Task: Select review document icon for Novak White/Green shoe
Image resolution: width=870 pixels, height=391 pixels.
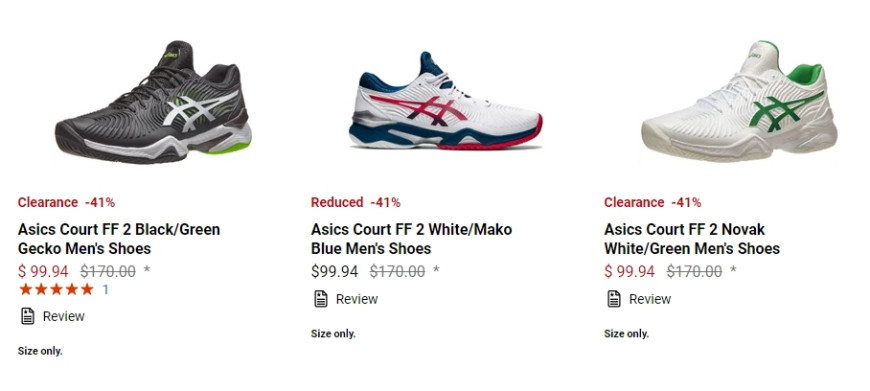Action: pyautogui.click(x=614, y=299)
